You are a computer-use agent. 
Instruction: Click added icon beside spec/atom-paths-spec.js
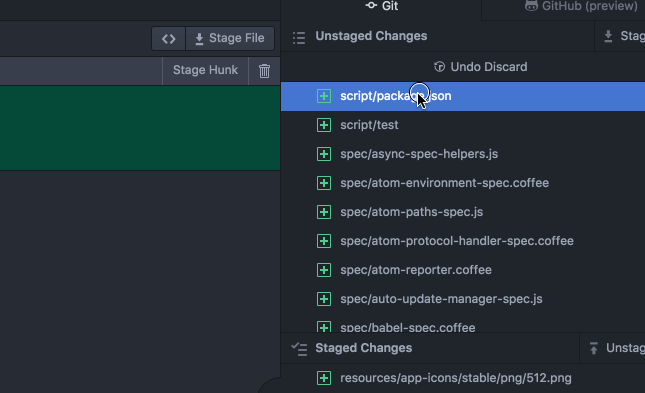click(x=324, y=212)
